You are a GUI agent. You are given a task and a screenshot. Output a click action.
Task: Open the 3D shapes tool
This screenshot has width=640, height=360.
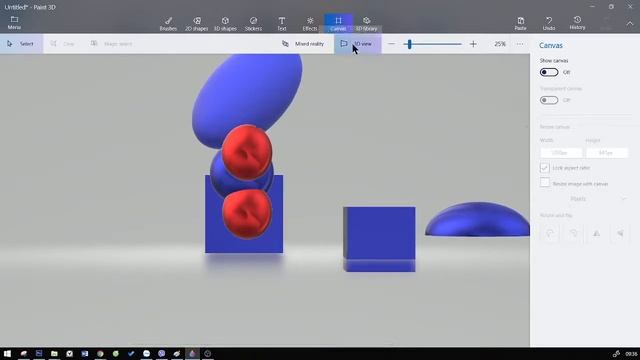point(225,24)
